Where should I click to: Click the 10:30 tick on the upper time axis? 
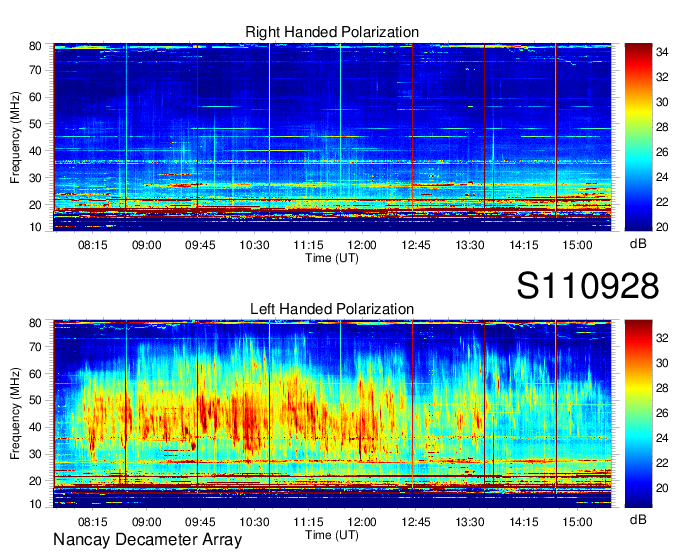tap(255, 245)
